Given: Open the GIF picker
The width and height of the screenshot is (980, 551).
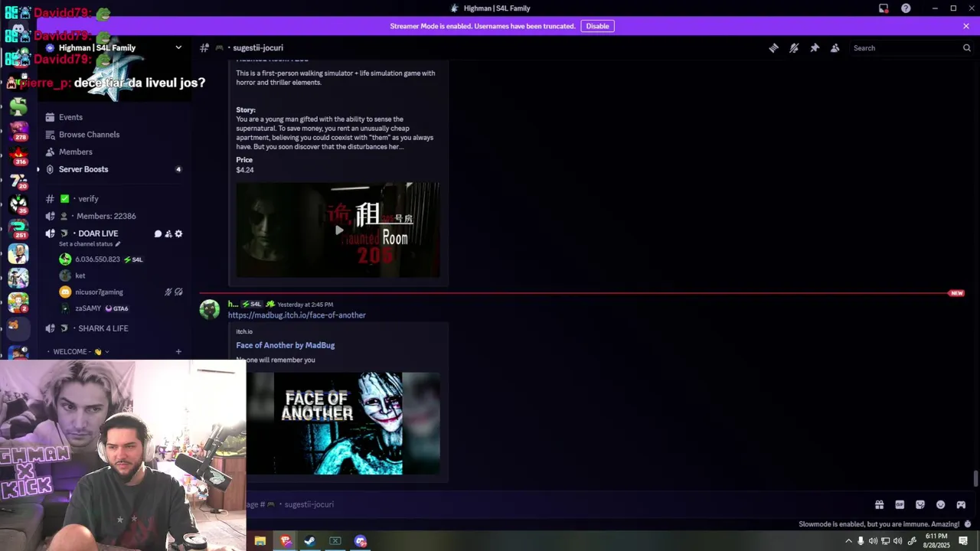Looking at the screenshot, I should 900,504.
